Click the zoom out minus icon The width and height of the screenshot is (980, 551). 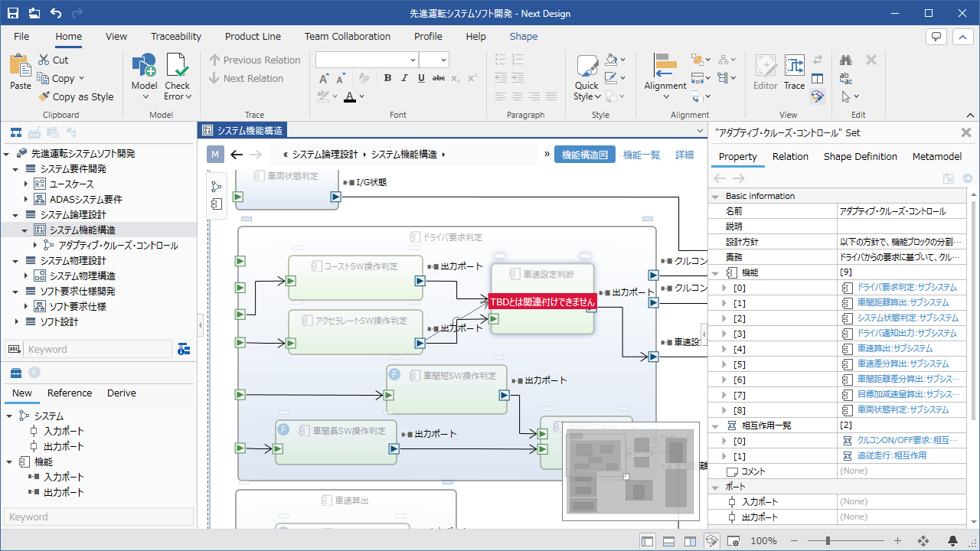tap(794, 541)
